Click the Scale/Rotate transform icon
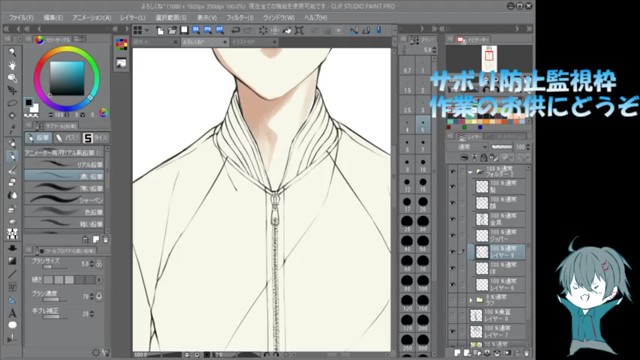Image resolution: width=640 pixels, height=360 pixels. coord(299,30)
